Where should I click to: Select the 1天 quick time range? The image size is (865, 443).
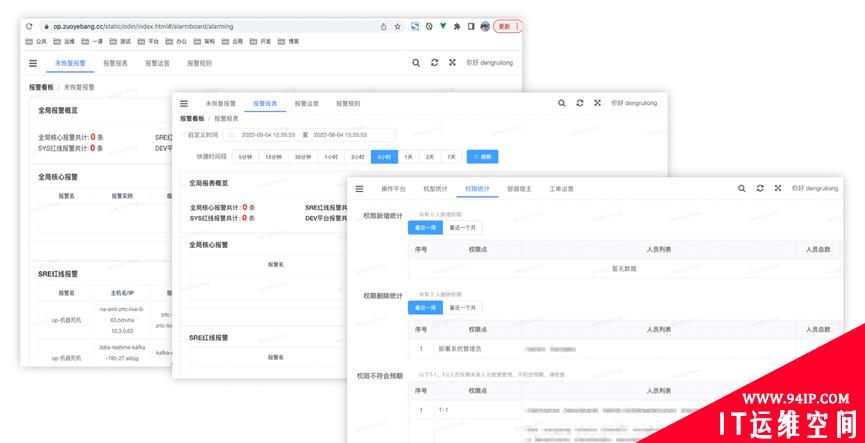pos(409,157)
